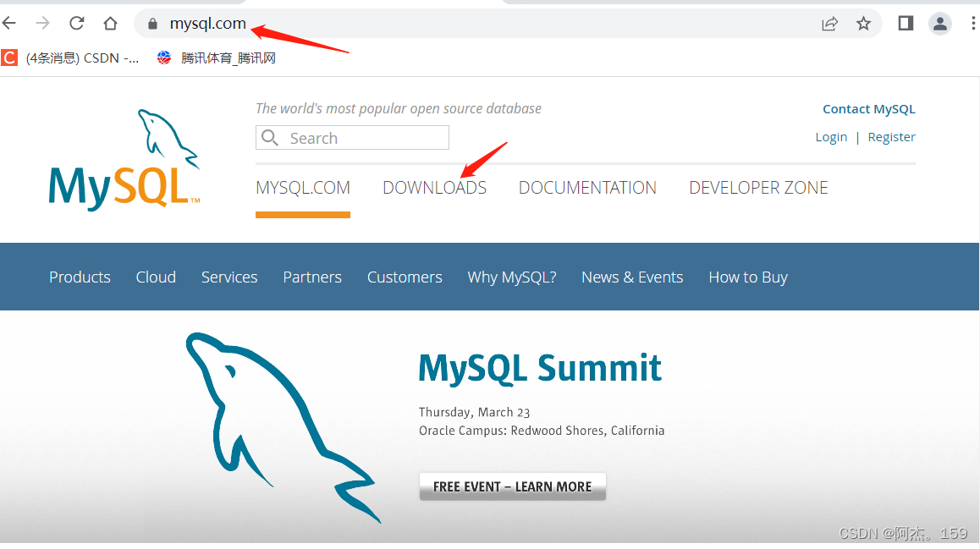Click the Register link
This screenshot has width=980, height=549.
891,137
